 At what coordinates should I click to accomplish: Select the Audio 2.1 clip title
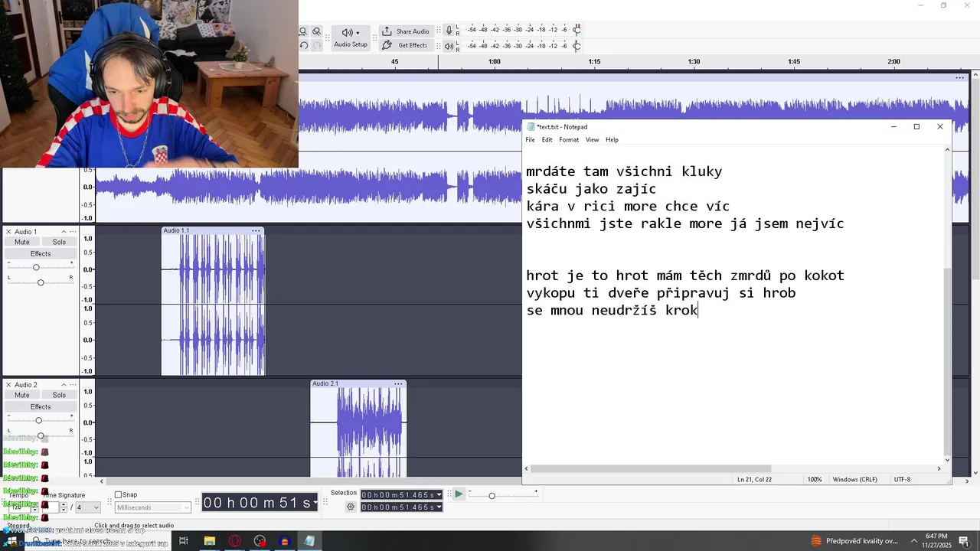click(x=325, y=383)
